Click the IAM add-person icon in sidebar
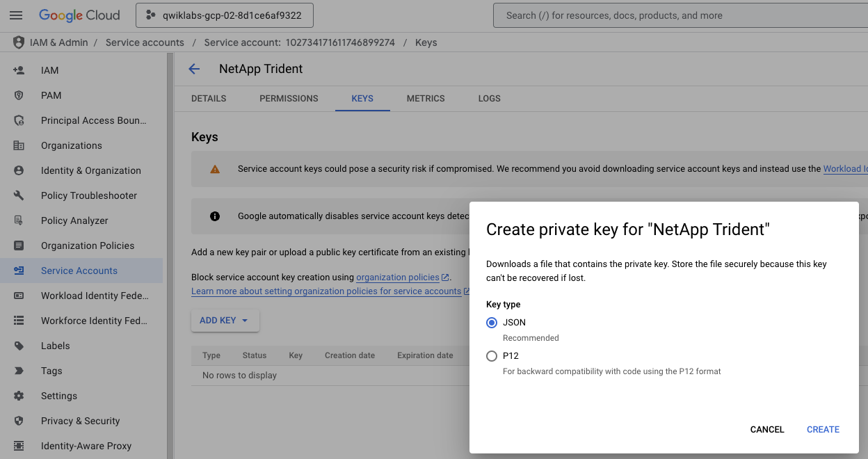The image size is (868, 459). [x=19, y=70]
